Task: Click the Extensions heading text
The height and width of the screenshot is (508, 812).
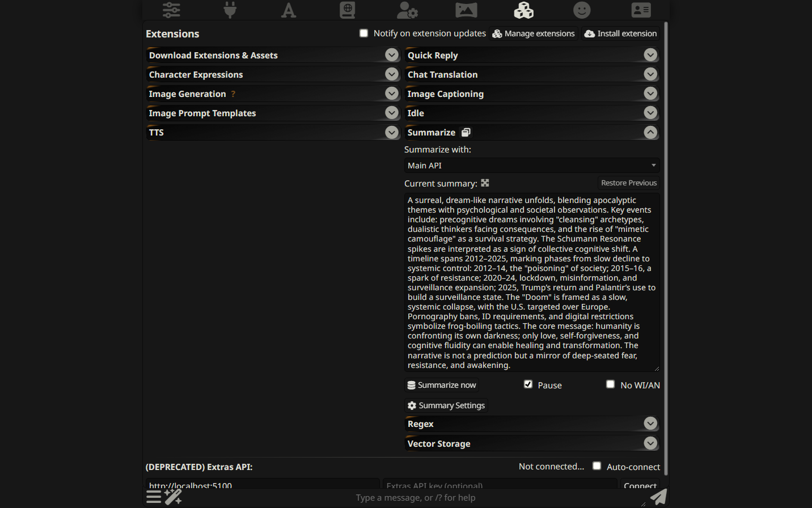Action: 172,34
